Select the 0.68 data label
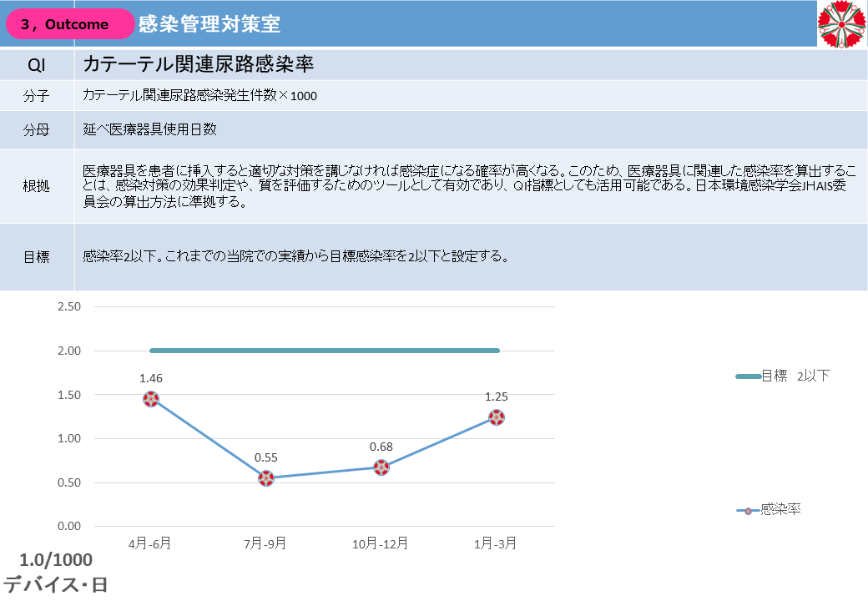Image resolution: width=868 pixels, height=601 pixels. [x=381, y=447]
